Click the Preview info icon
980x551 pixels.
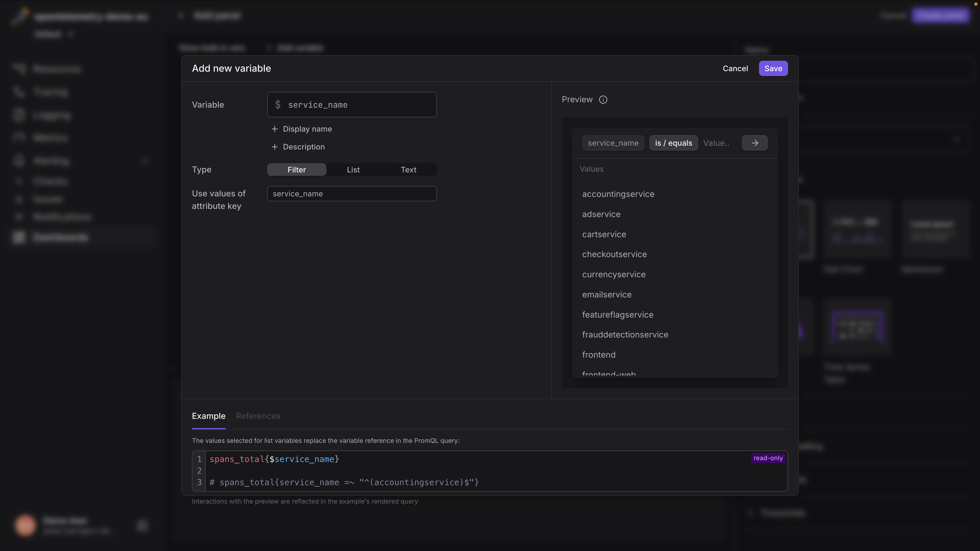pos(603,100)
